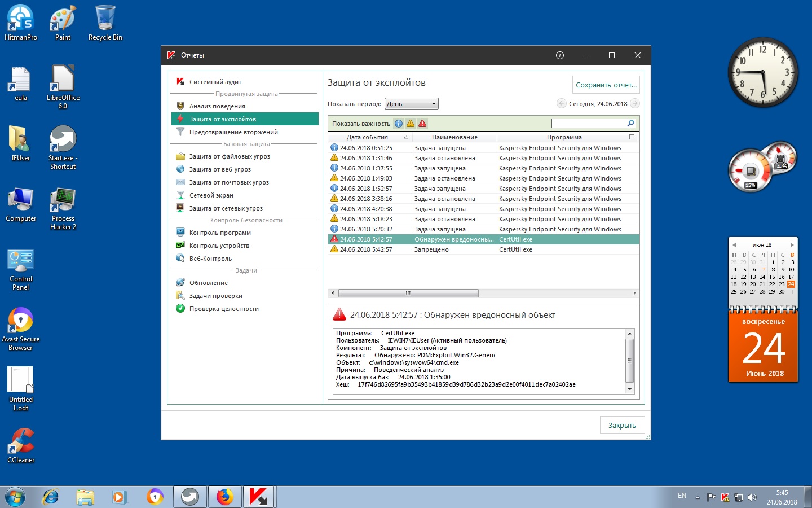The width and height of the screenshot is (812, 508).
Task: Select event row 24.06.2018 1:31:46
Action: click(484, 158)
